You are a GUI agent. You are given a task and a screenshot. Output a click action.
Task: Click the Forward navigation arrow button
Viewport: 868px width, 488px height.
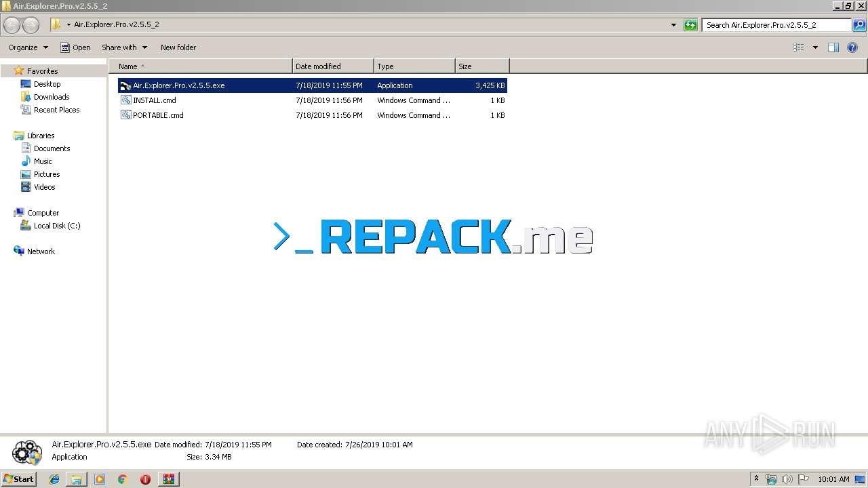[x=31, y=25]
